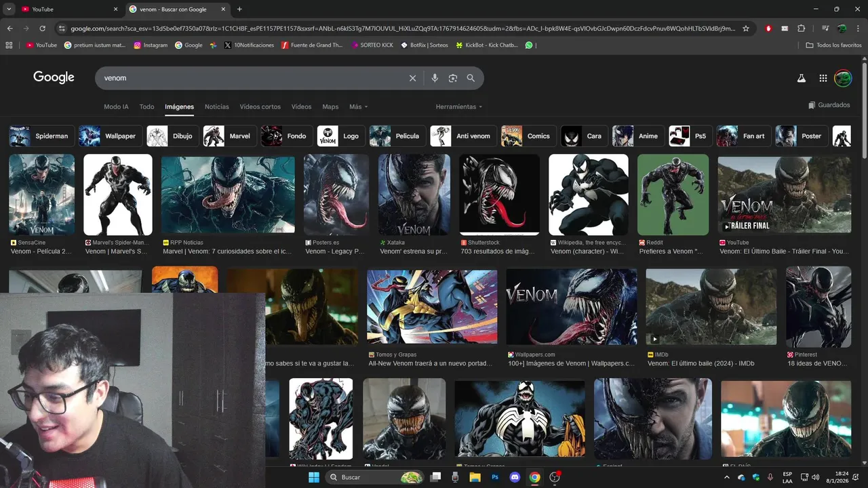
Task: Open Chrome three-dot menu
Action: click(x=859, y=28)
